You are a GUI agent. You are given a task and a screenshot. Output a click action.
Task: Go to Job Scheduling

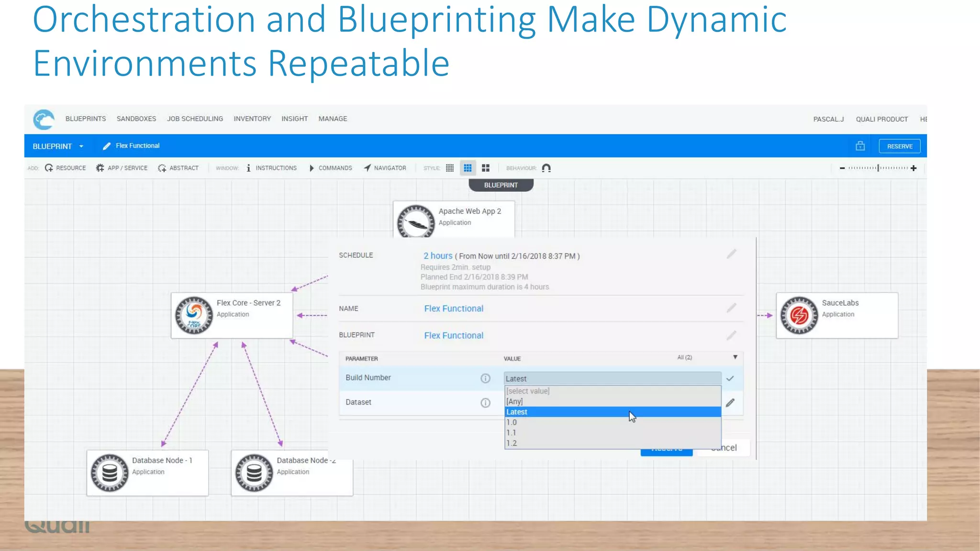[195, 119]
